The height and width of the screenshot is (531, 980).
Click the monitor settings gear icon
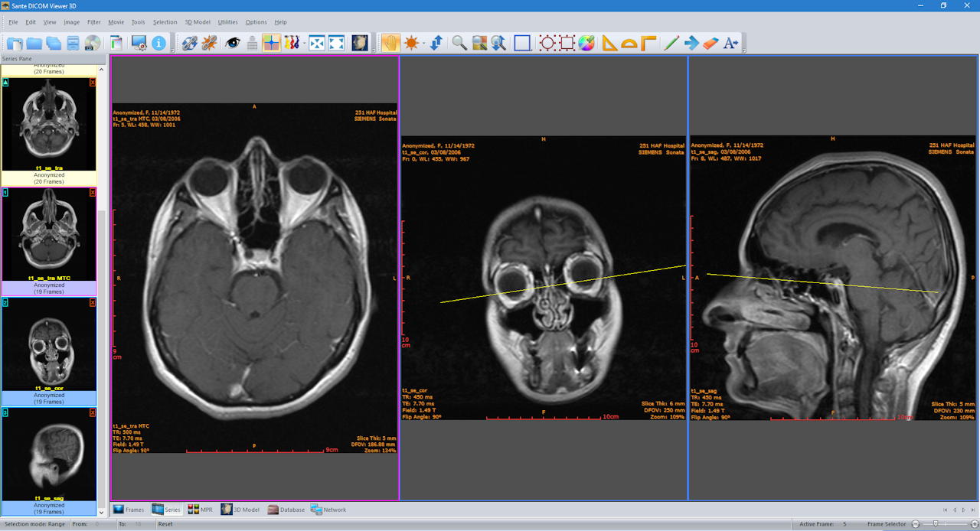coord(139,44)
